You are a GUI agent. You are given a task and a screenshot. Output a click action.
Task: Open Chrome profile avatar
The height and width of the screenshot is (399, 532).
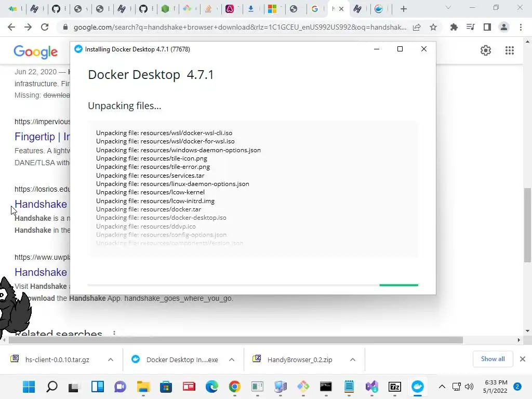click(504, 27)
